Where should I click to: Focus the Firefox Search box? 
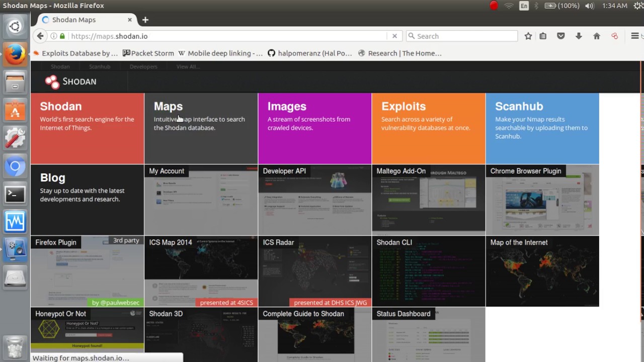(461, 36)
